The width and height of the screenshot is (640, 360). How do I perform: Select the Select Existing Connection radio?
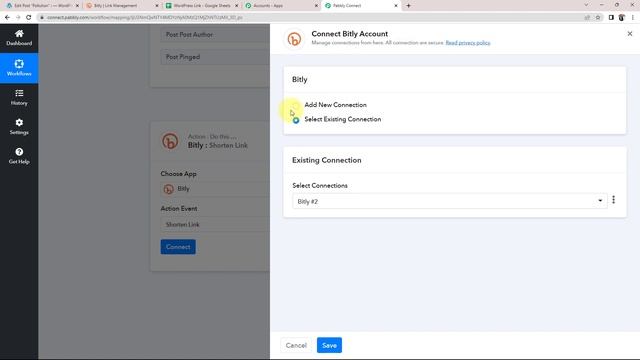click(296, 120)
